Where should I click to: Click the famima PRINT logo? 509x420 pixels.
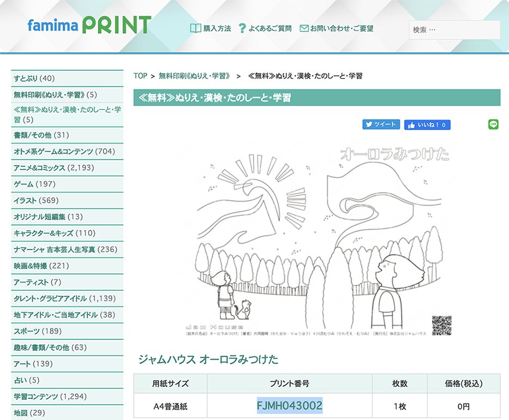click(x=89, y=25)
